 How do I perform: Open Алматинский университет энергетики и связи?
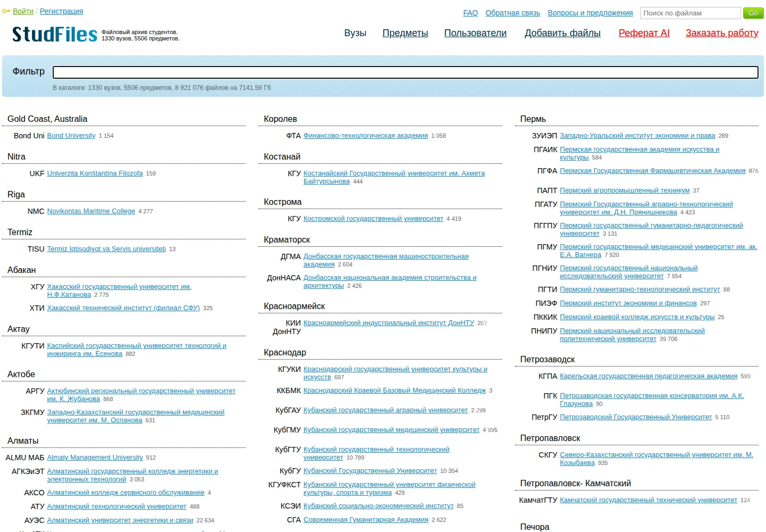(120, 520)
